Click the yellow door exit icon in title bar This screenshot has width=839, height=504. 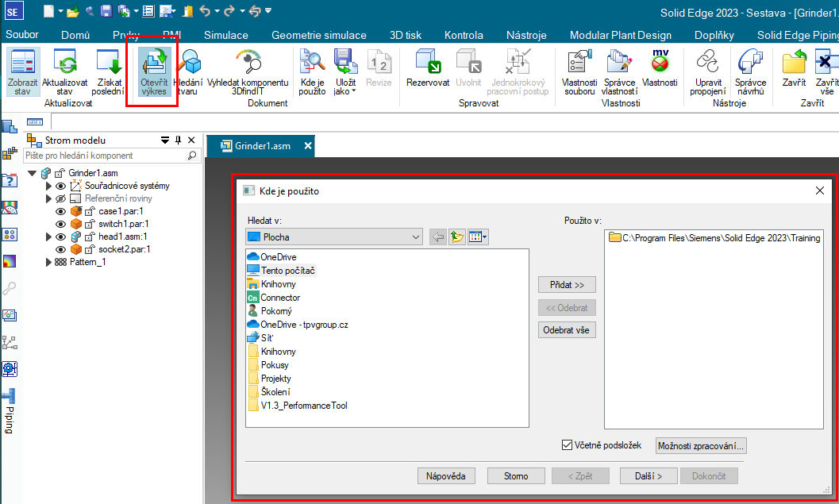[187, 11]
